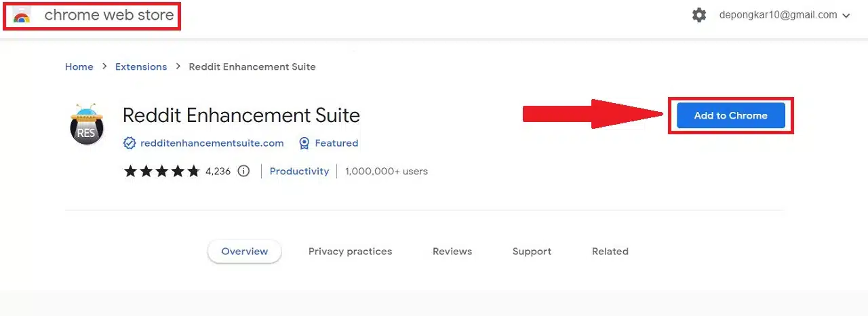
Task: Go to the Home breadcrumb
Action: tap(79, 66)
